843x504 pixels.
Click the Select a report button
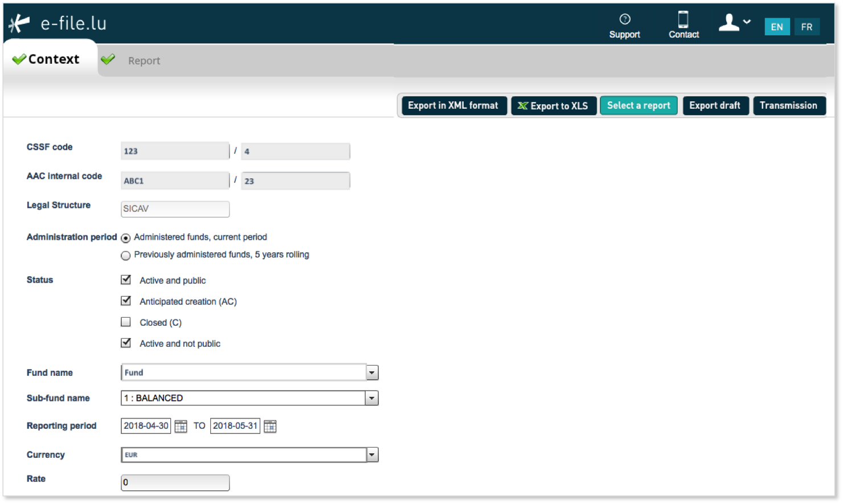(639, 105)
